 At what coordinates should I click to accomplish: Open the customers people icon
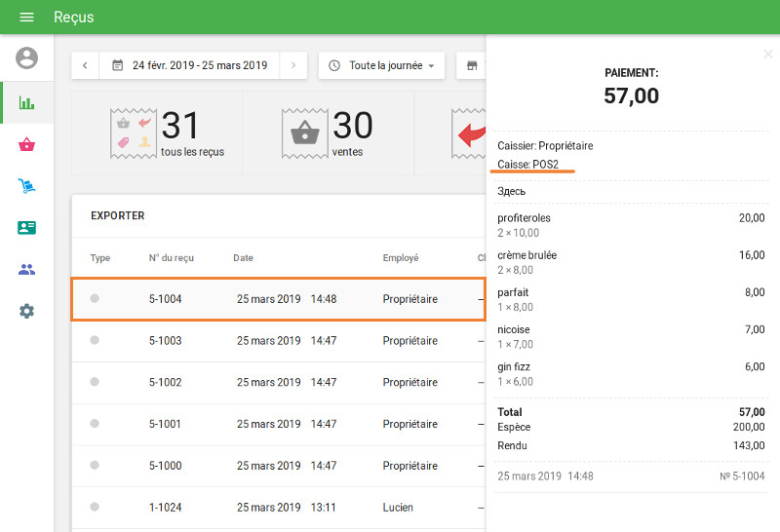pos(26,270)
